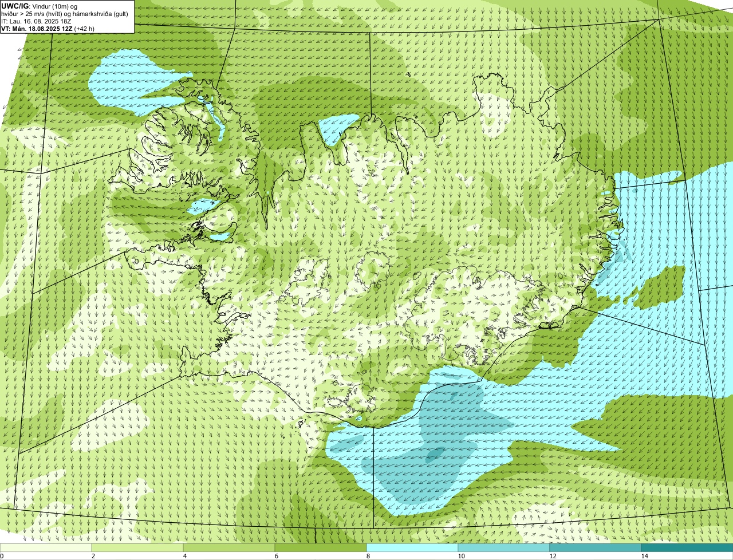Click the '(+42 h)' forecast offset text
The width and height of the screenshot is (733, 560).
pos(85,28)
